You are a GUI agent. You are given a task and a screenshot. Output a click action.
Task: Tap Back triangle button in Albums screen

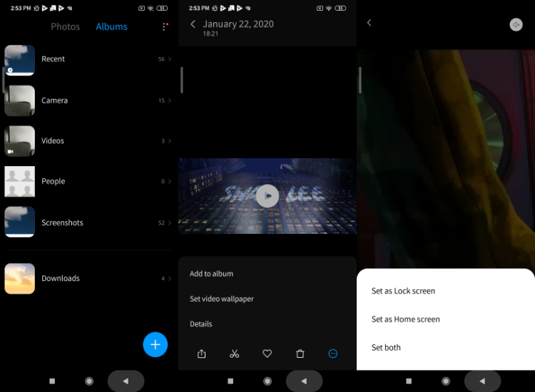coord(126,381)
